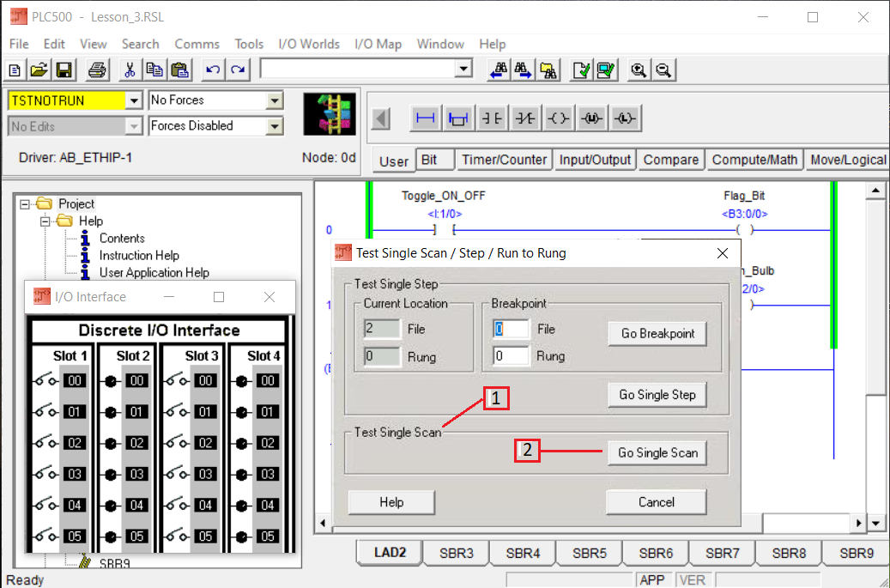The width and height of the screenshot is (890, 588).
Task: Toggle Slot 3 input switch 05
Action: click(x=176, y=536)
